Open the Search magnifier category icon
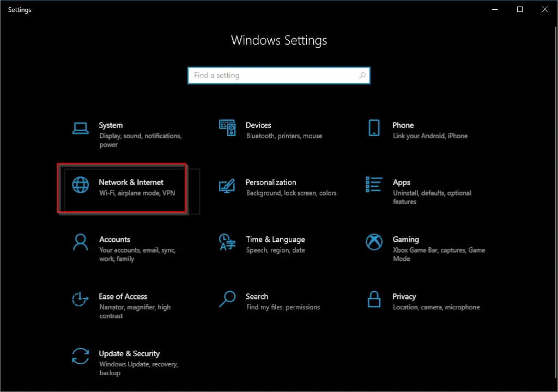 pos(227,299)
